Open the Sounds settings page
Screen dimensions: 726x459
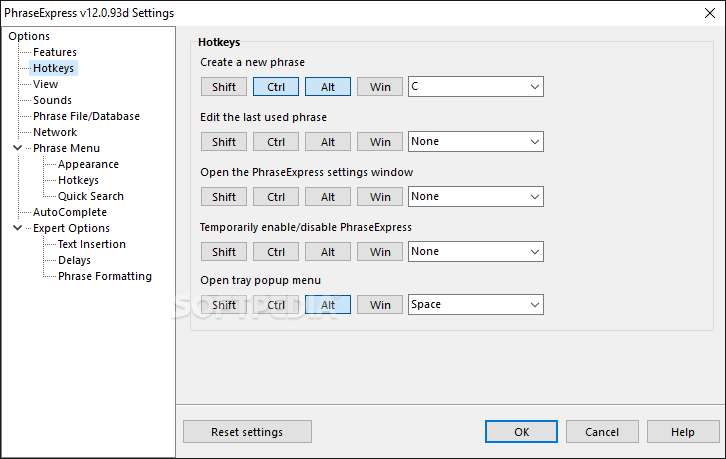(52, 100)
